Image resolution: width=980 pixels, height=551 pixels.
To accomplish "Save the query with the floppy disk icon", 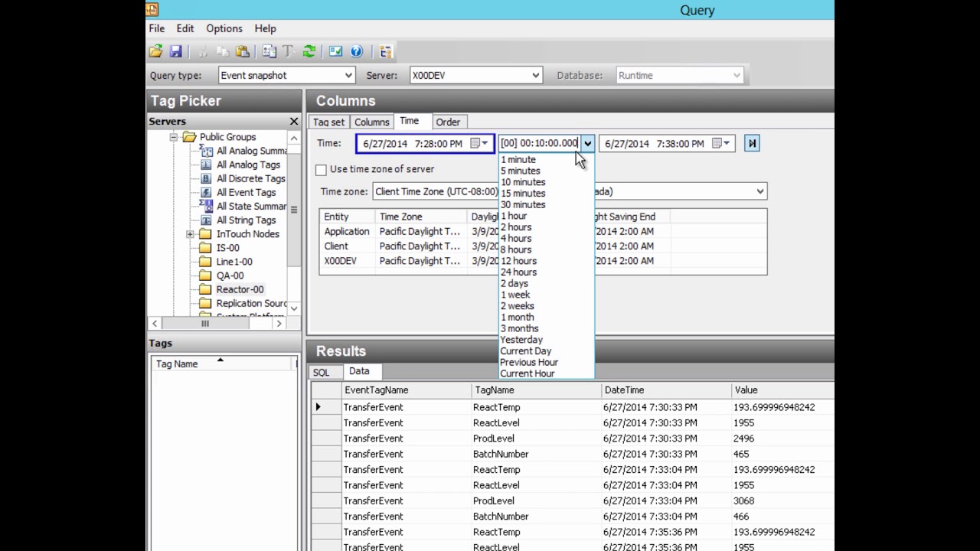I will 175,51.
